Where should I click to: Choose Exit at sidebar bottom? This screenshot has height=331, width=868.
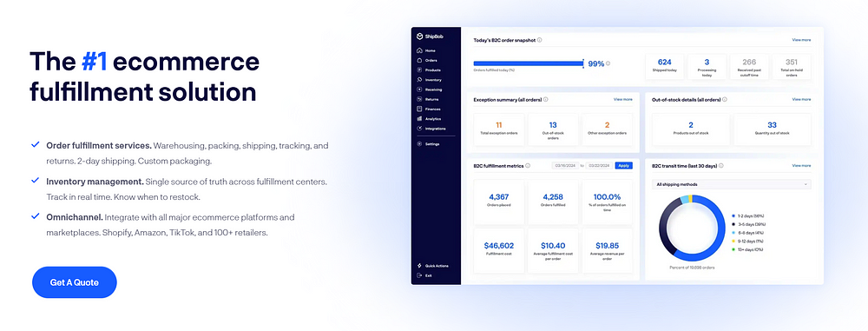[424, 275]
